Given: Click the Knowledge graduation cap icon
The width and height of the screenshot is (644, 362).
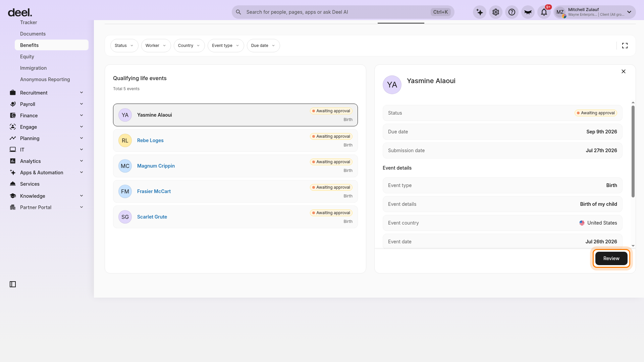Looking at the screenshot, I should point(13,196).
